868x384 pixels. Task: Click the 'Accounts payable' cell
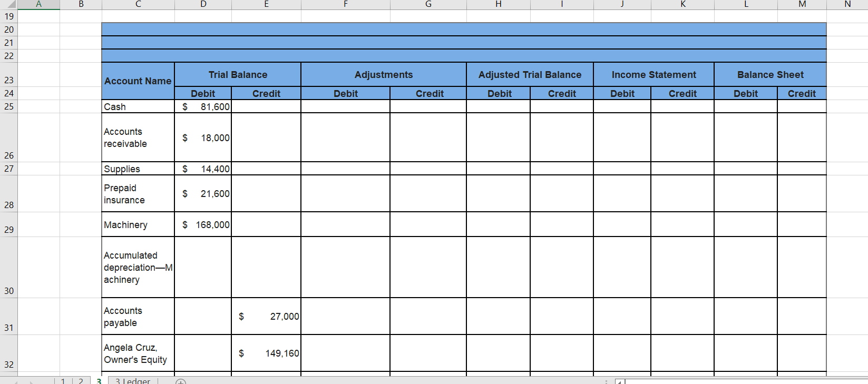click(x=138, y=316)
